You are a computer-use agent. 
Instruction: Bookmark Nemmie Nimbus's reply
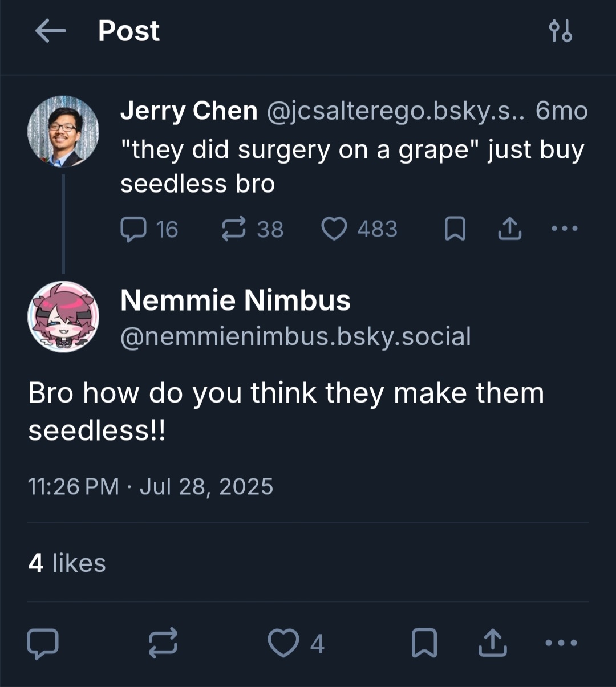(424, 643)
